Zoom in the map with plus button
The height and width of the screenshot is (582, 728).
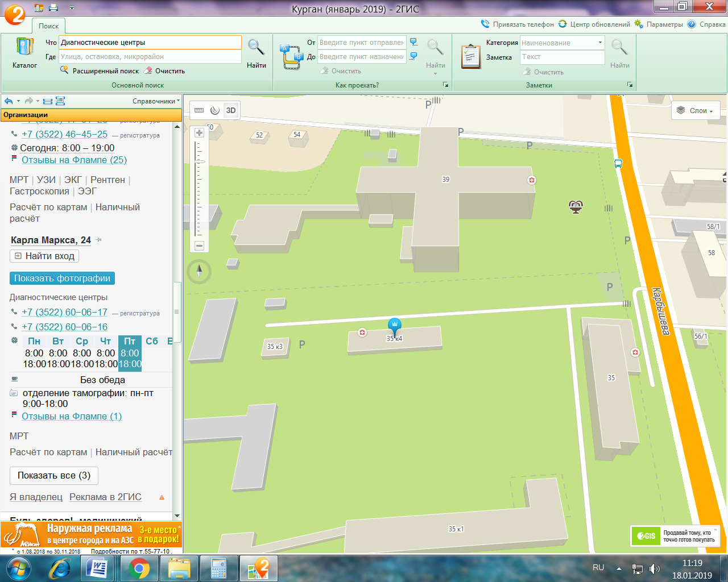[x=199, y=133]
